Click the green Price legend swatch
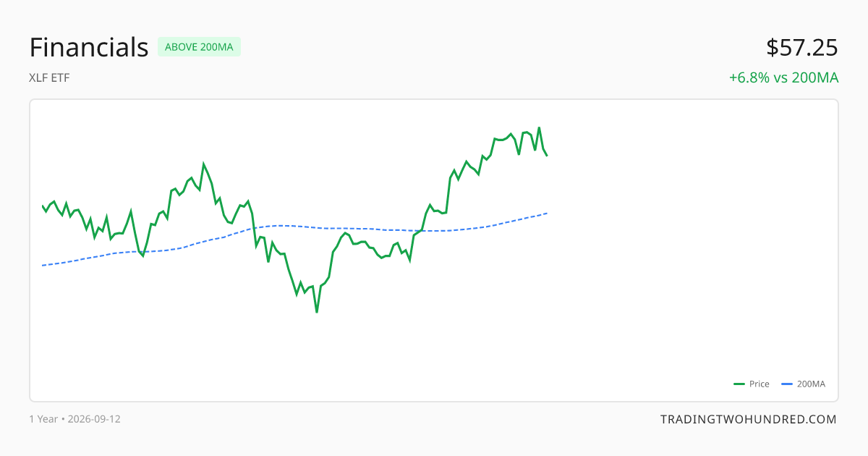 click(x=739, y=384)
